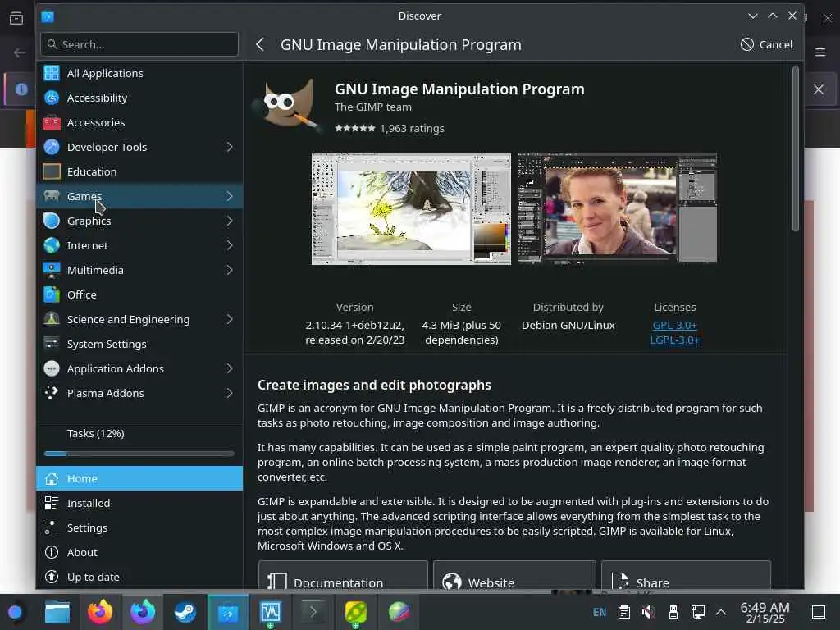
Task: Expand the Plasma Addons chevron
Action: [x=230, y=393]
